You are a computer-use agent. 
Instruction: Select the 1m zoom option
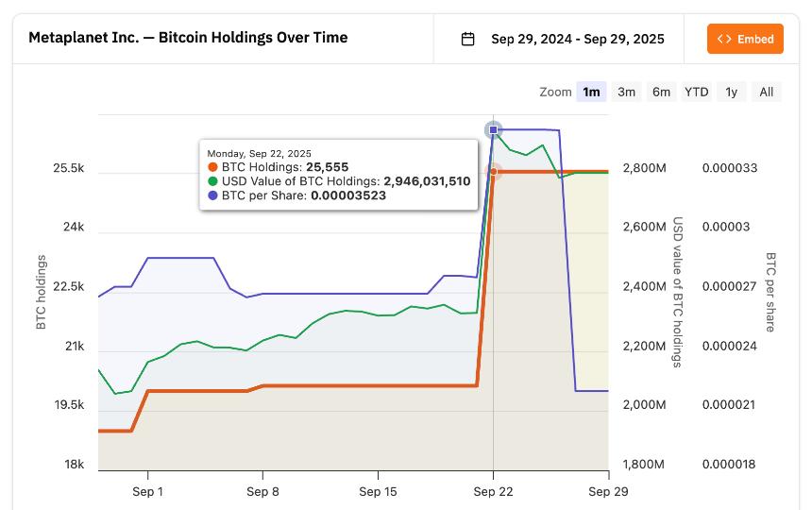(x=591, y=93)
